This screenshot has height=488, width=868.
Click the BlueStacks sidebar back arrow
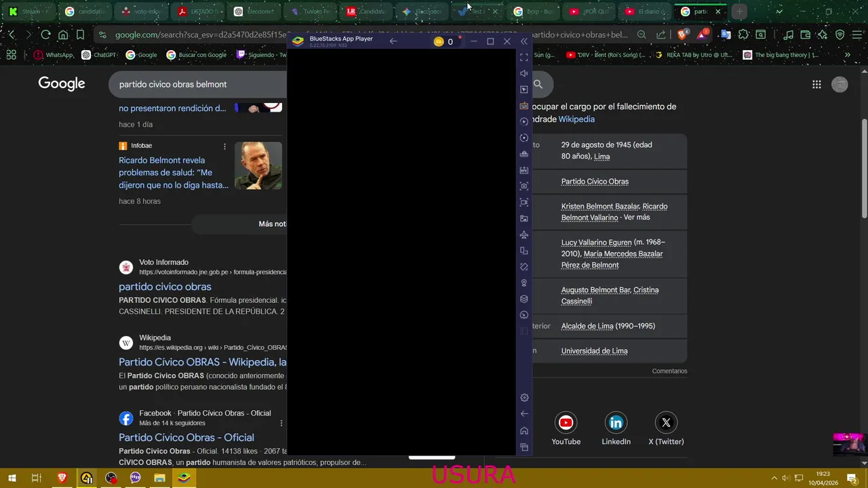click(x=524, y=413)
